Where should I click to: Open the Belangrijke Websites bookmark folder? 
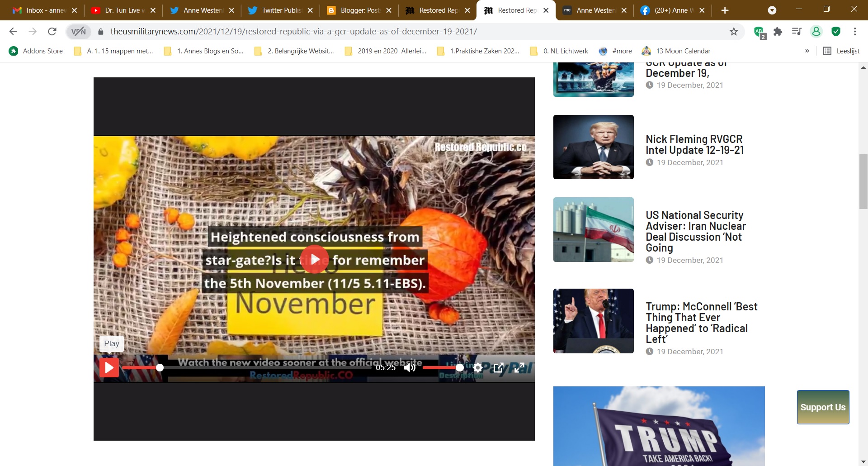tap(294, 51)
